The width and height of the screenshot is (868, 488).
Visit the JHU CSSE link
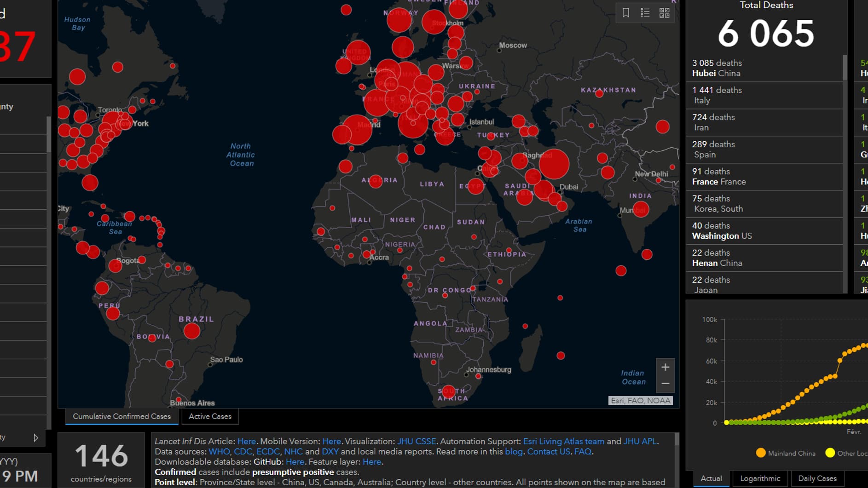417,441
